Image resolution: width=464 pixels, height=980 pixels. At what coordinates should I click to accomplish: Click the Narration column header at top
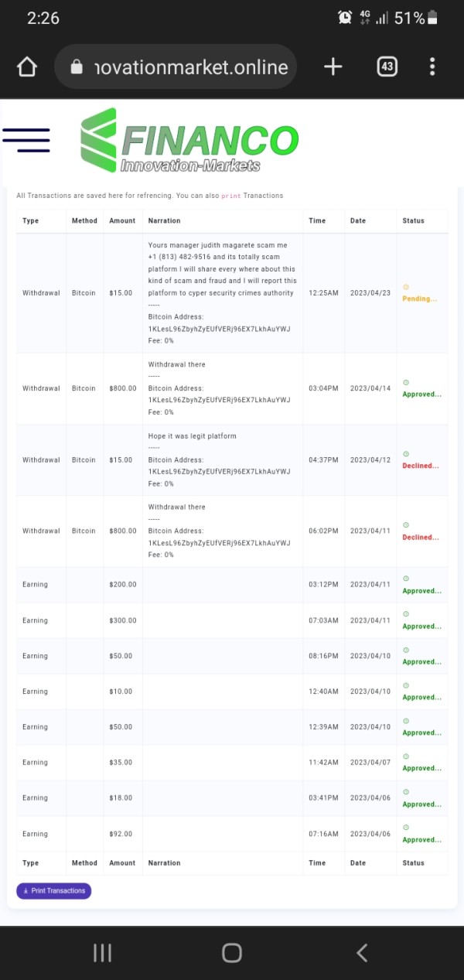coord(164,221)
